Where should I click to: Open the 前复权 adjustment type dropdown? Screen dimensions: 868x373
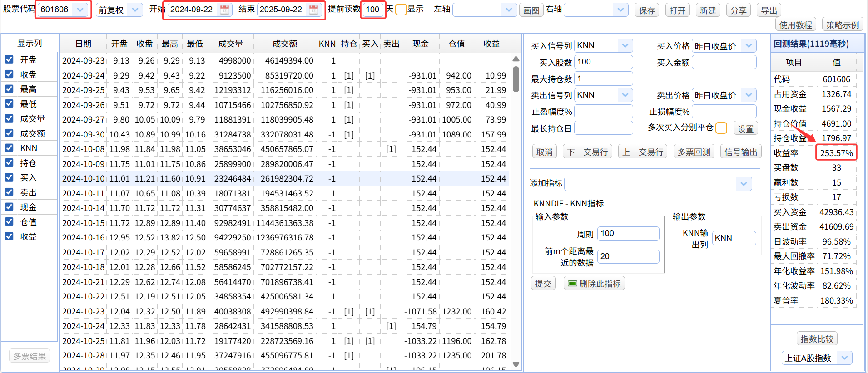tap(135, 10)
